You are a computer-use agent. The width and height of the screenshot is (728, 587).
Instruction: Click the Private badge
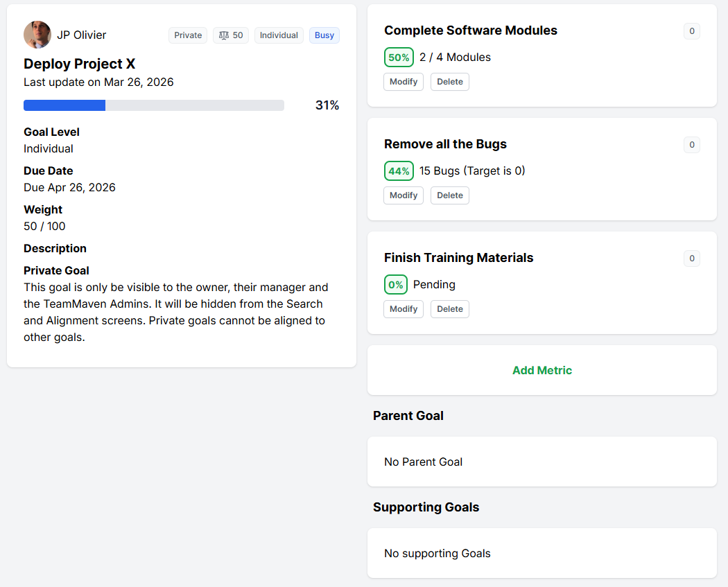[x=188, y=35]
